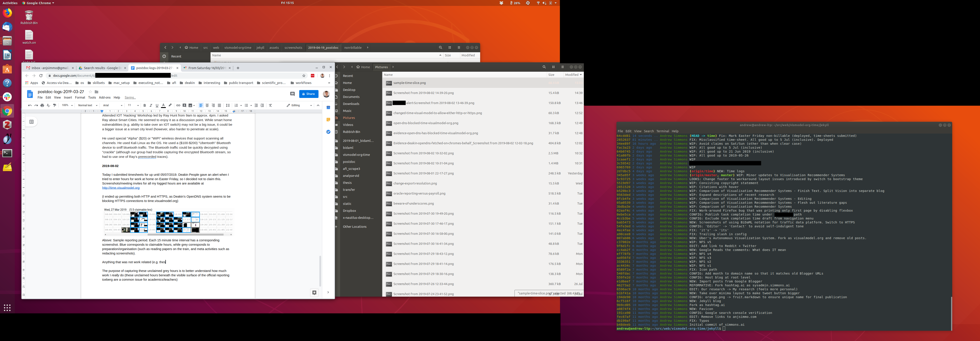Click the show document outline icon
Viewport: 980px width, 341px height.
31,122
